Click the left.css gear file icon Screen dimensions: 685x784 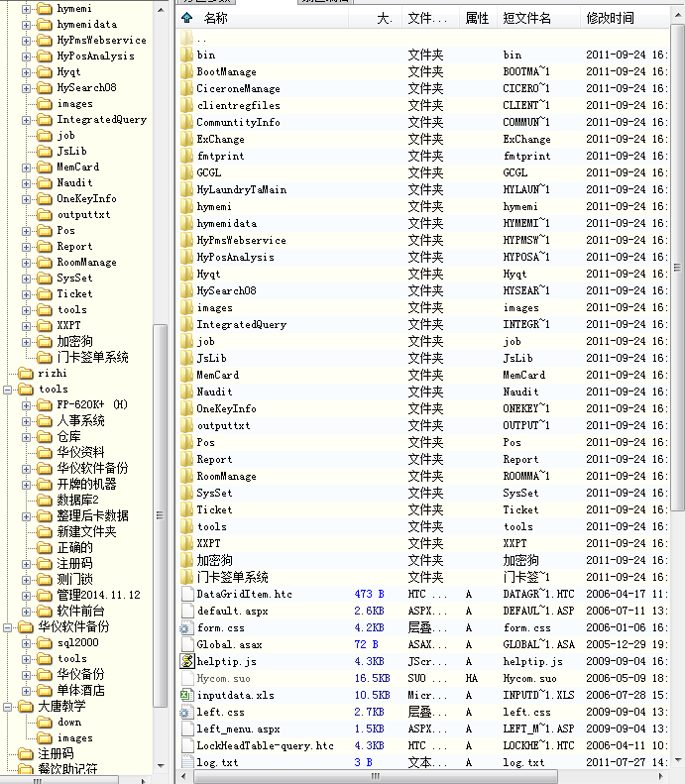(187, 712)
